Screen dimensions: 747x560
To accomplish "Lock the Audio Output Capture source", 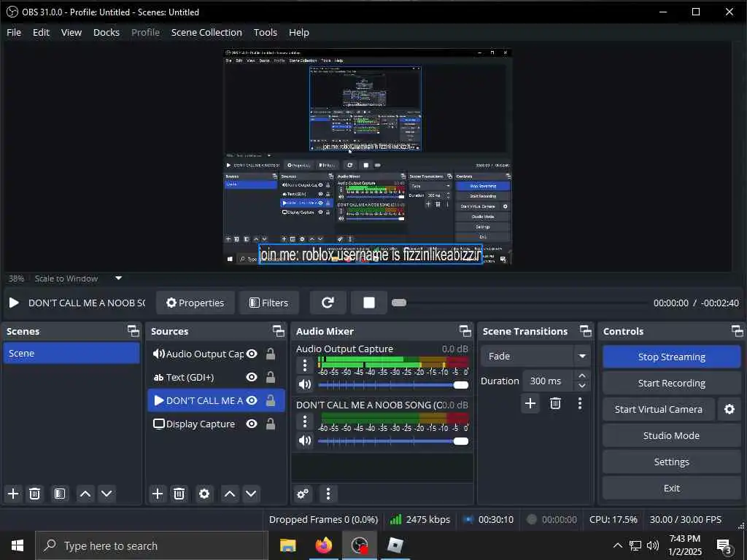I will pyautogui.click(x=270, y=354).
